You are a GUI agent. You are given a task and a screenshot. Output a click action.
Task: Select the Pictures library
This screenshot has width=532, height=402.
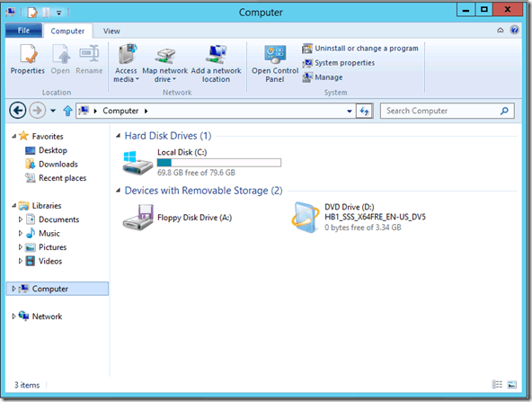[x=53, y=247]
